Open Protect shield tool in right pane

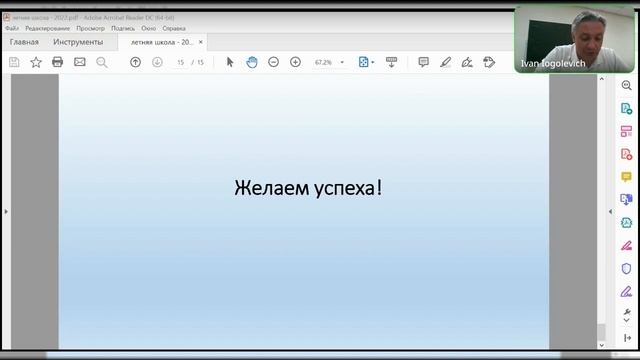tap(627, 269)
